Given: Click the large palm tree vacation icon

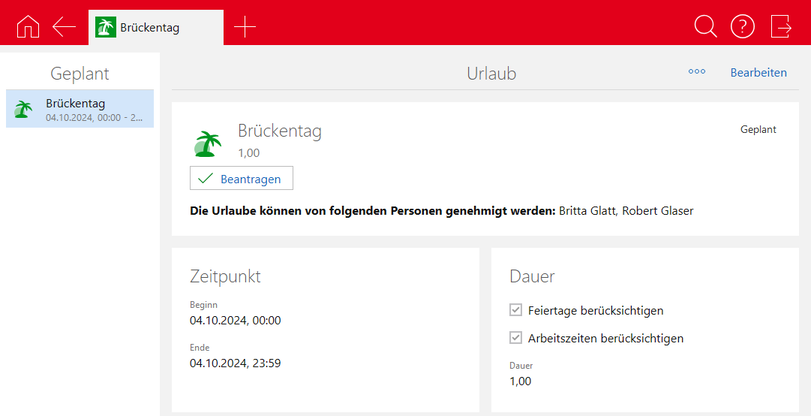Looking at the screenshot, I should click(207, 144).
